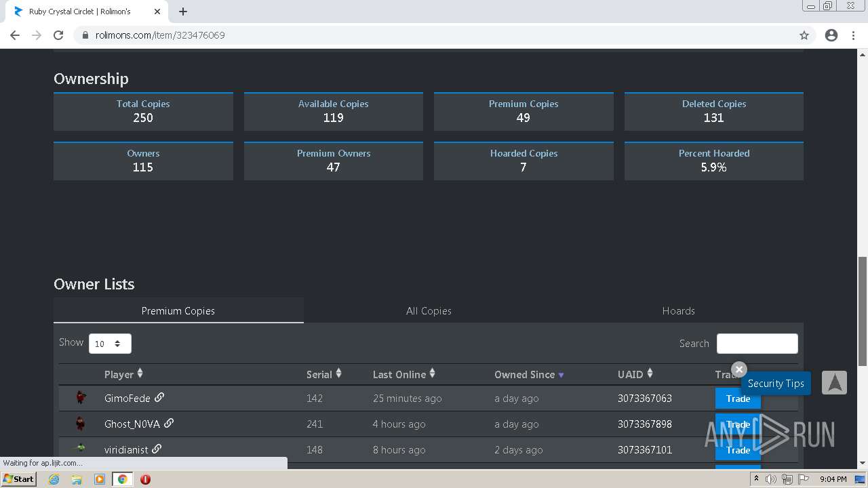Click Ghost_N0VA's avatar thumbnail
This screenshot has width=868, height=488.
pyautogui.click(x=81, y=424)
